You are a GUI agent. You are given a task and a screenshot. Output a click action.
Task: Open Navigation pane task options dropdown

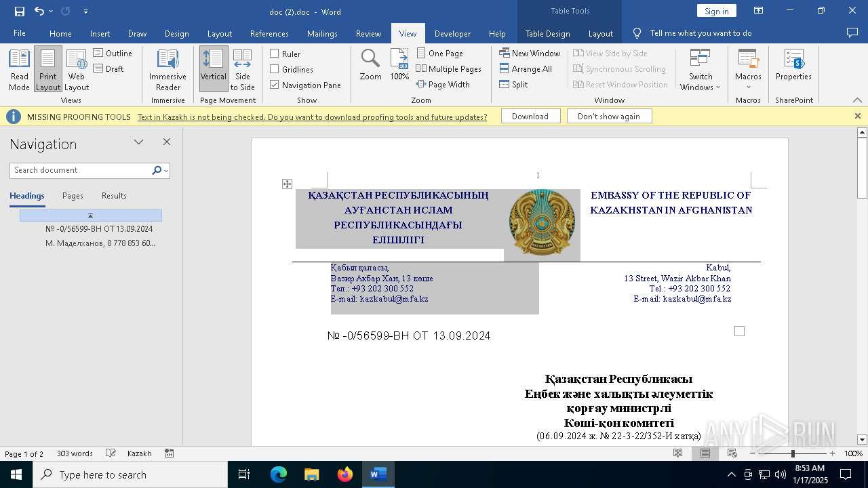(138, 142)
